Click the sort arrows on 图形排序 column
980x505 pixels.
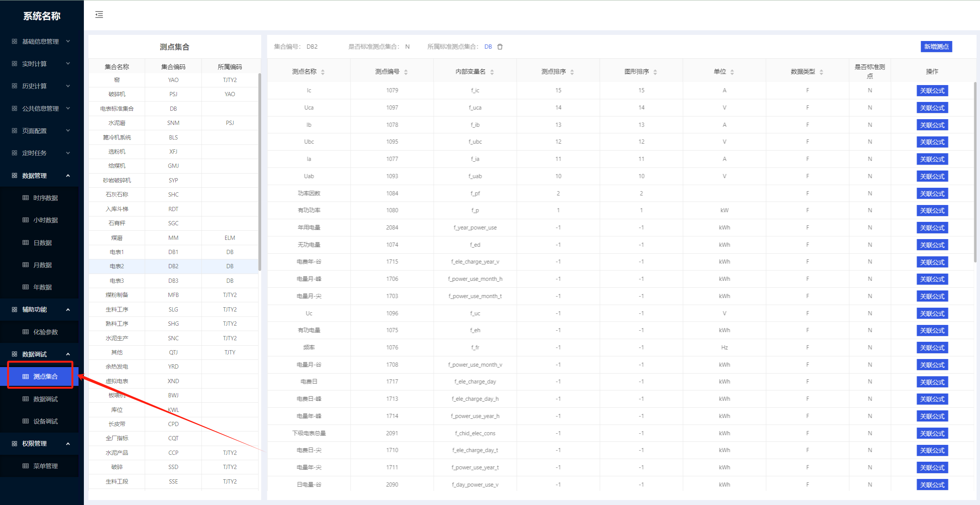pos(655,72)
